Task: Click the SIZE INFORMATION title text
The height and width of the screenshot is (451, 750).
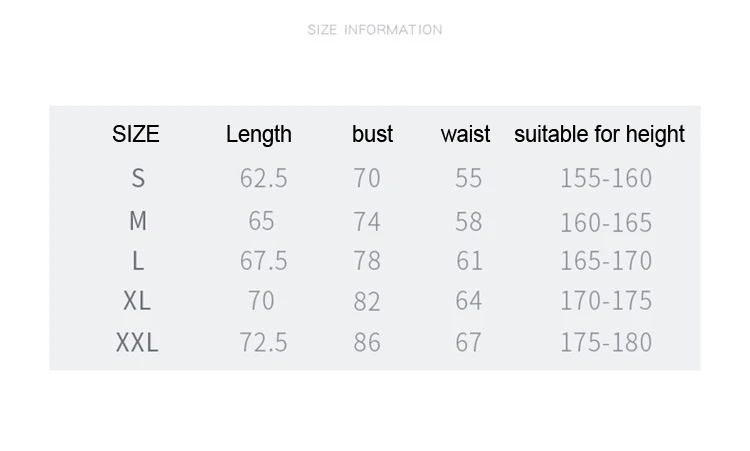Action: pyautogui.click(x=375, y=30)
